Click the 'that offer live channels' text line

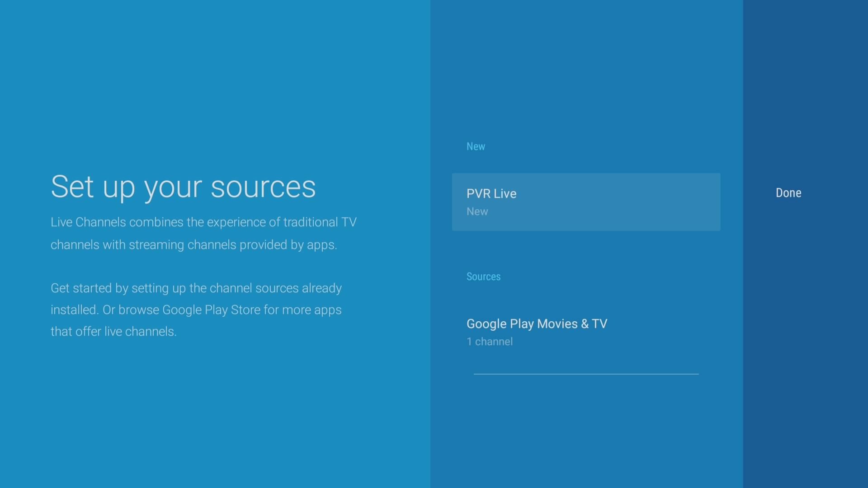point(113,332)
